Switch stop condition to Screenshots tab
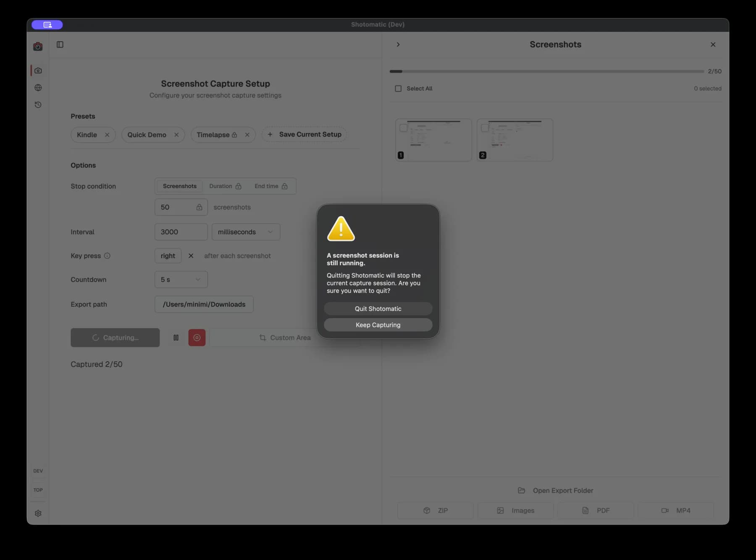Viewport: 756px width, 560px height. 180,186
